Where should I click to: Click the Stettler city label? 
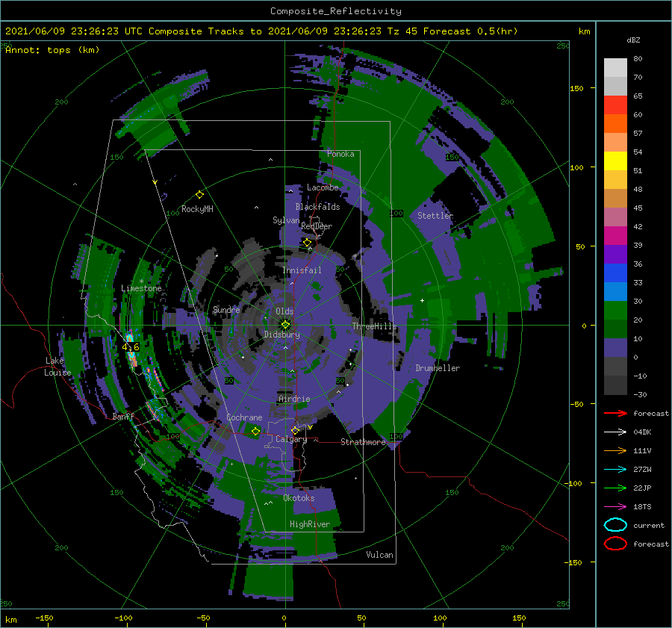[x=435, y=216]
